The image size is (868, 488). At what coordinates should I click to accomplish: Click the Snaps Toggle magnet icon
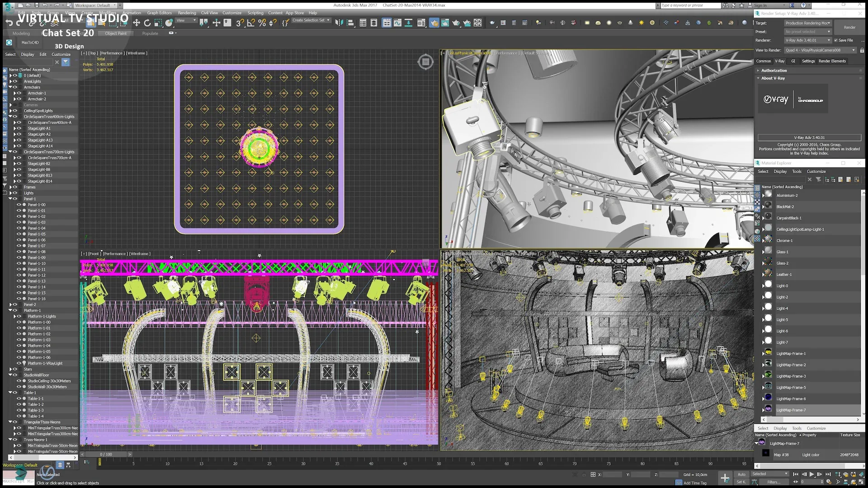pos(238,23)
